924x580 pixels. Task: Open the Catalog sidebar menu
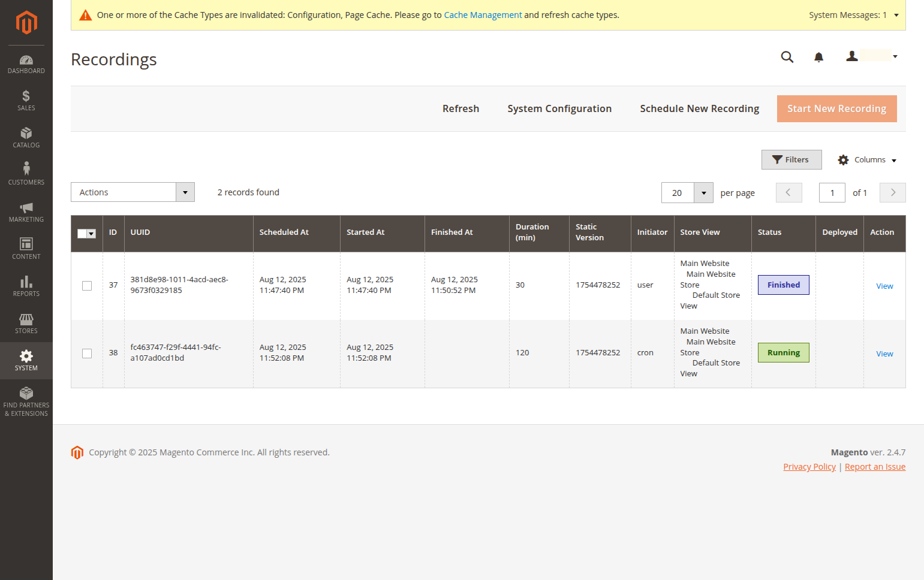click(x=26, y=138)
